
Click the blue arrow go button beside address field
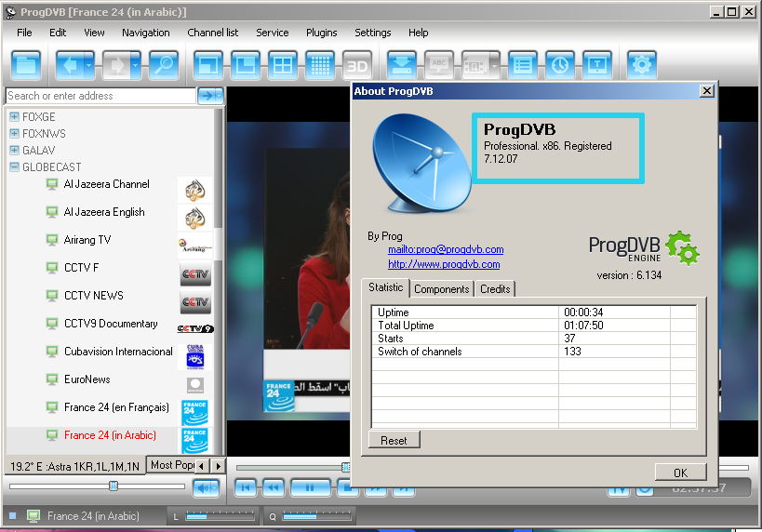click(207, 96)
